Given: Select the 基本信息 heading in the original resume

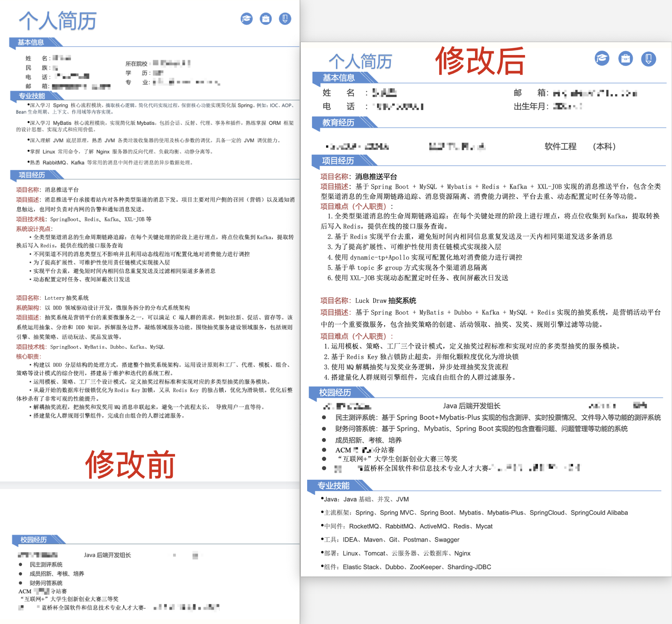Looking at the screenshot, I should (31, 42).
